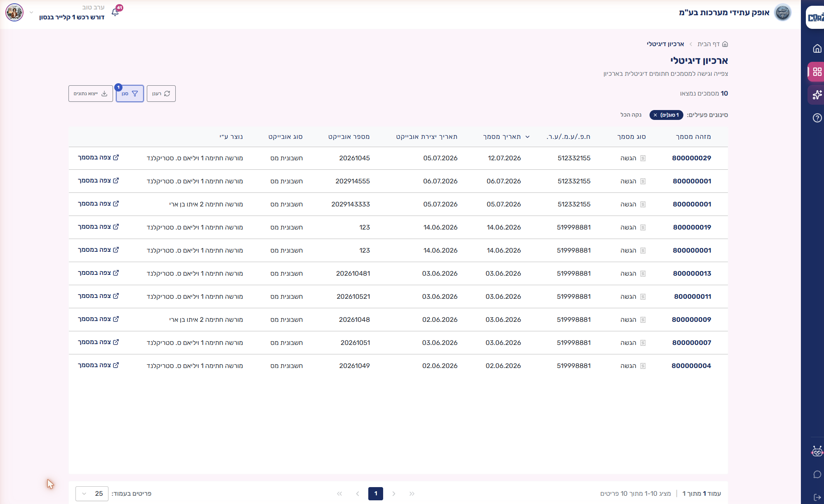824x504 pixels.
Task: View document for row 800000009
Action: pyautogui.click(x=98, y=319)
